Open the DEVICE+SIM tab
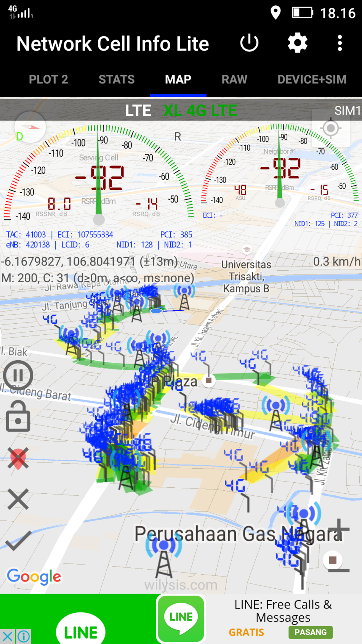 point(312,79)
